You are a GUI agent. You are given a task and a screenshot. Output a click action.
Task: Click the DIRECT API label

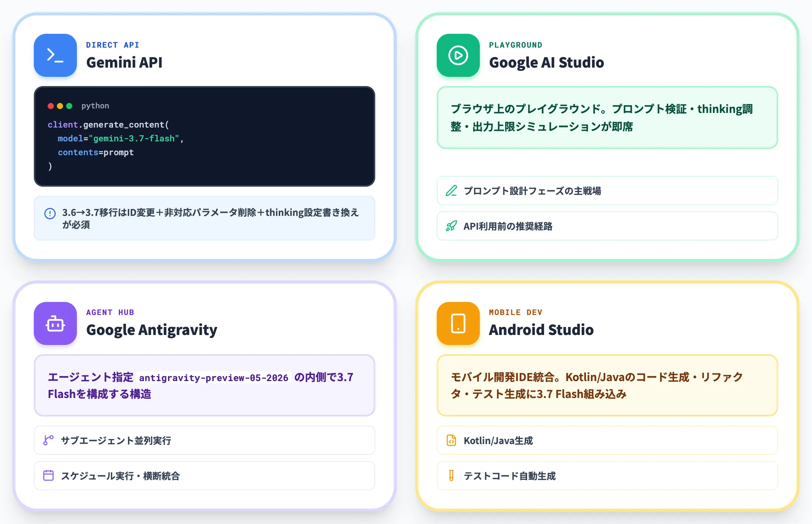(x=113, y=45)
